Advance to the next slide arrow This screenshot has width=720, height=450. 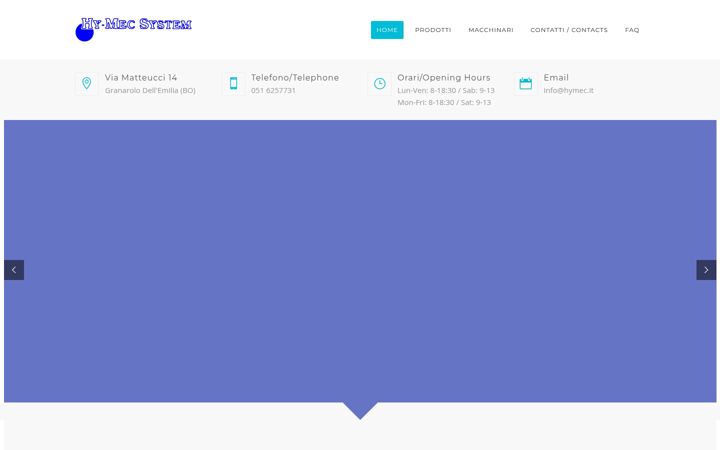[706, 270]
